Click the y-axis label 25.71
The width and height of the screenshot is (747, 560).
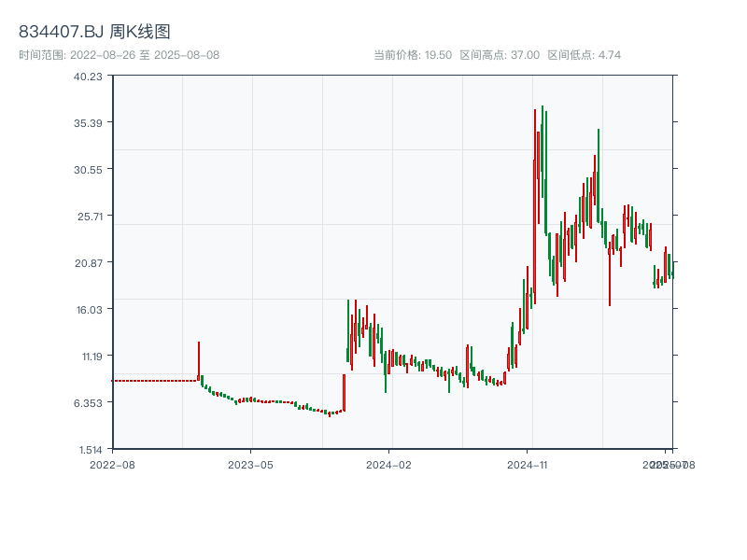90,217
